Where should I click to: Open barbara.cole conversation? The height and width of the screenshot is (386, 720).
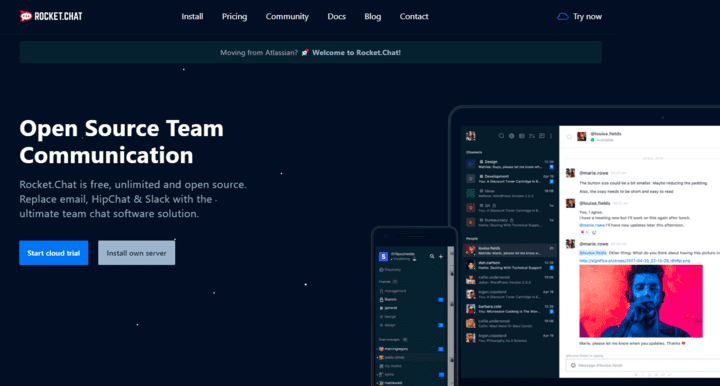510,308
